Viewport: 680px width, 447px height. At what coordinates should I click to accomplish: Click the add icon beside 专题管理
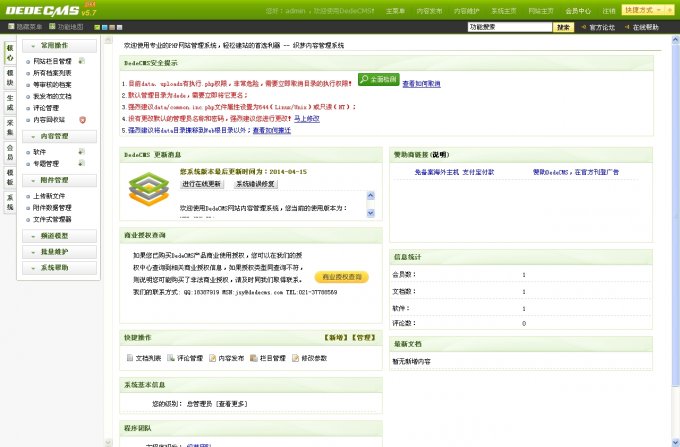[x=81, y=163]
